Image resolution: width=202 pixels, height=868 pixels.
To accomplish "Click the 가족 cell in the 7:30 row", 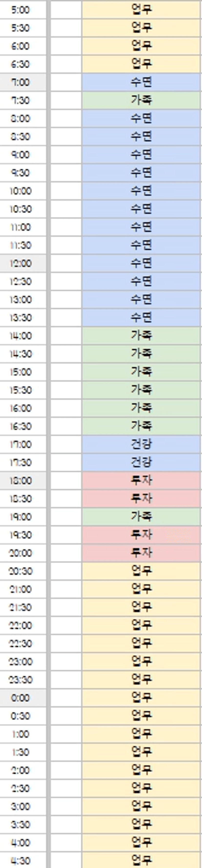I will coord(141,100).
